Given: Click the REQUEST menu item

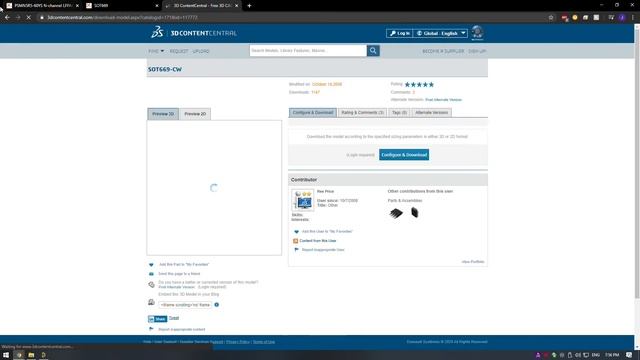Looking at the screenshot, I should [179, 51].
